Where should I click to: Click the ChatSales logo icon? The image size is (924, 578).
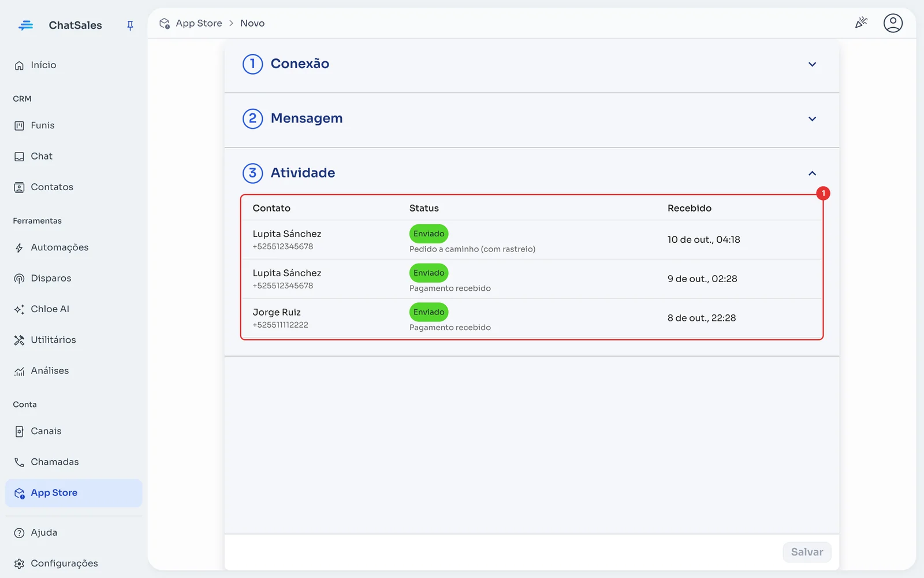point(25,25)
